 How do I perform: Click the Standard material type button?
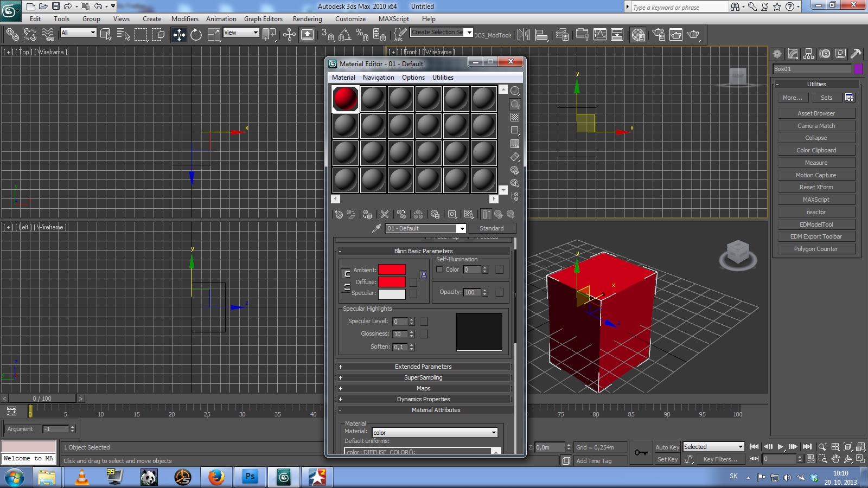click(492, 228)
